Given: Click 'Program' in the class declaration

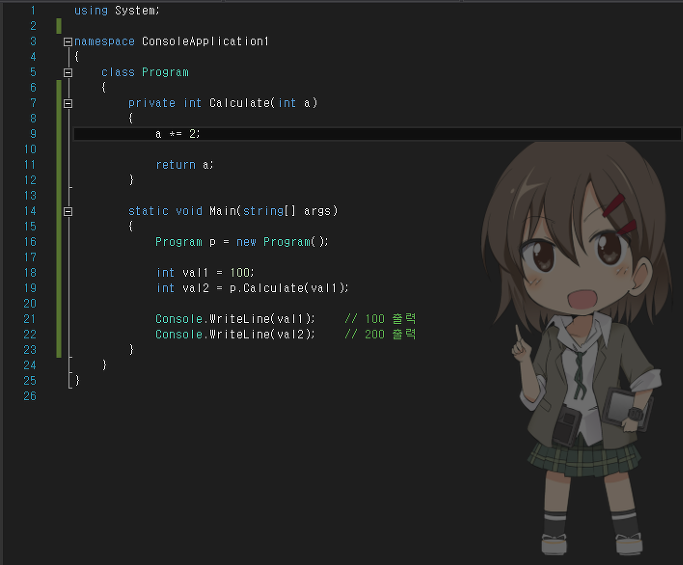Looking at the screenshot, I should tap(165, 72).
